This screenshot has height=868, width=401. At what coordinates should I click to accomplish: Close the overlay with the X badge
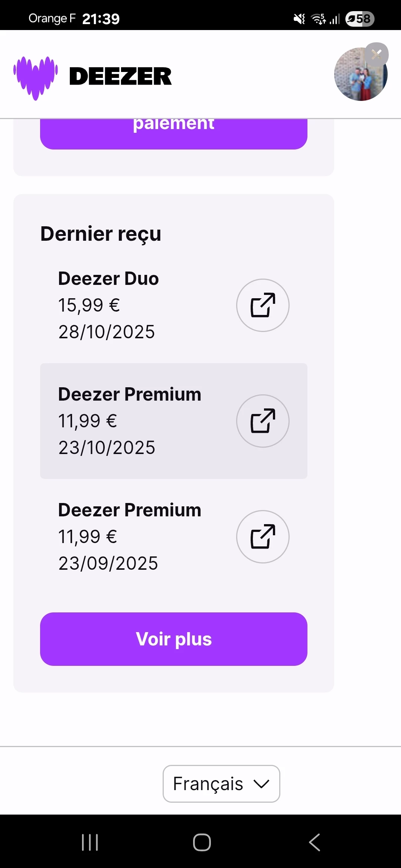pyautogui.click(x=376, y=55)
